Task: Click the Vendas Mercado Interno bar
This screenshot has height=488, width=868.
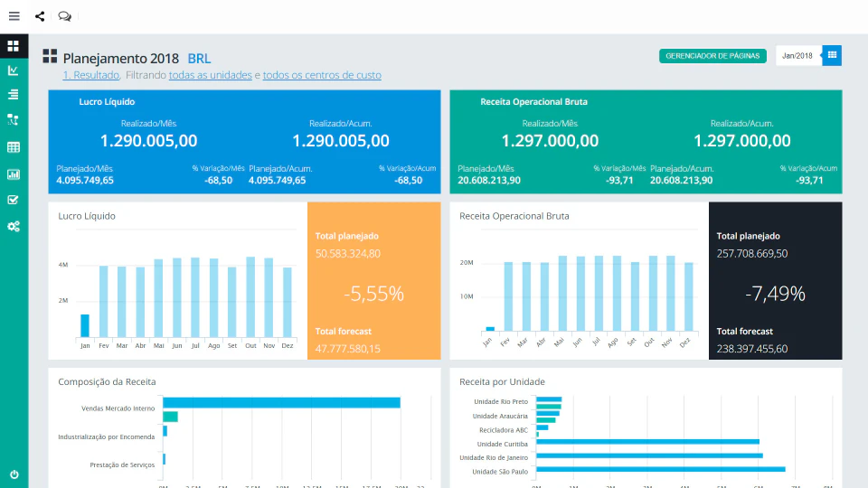Action: [280, 403]
